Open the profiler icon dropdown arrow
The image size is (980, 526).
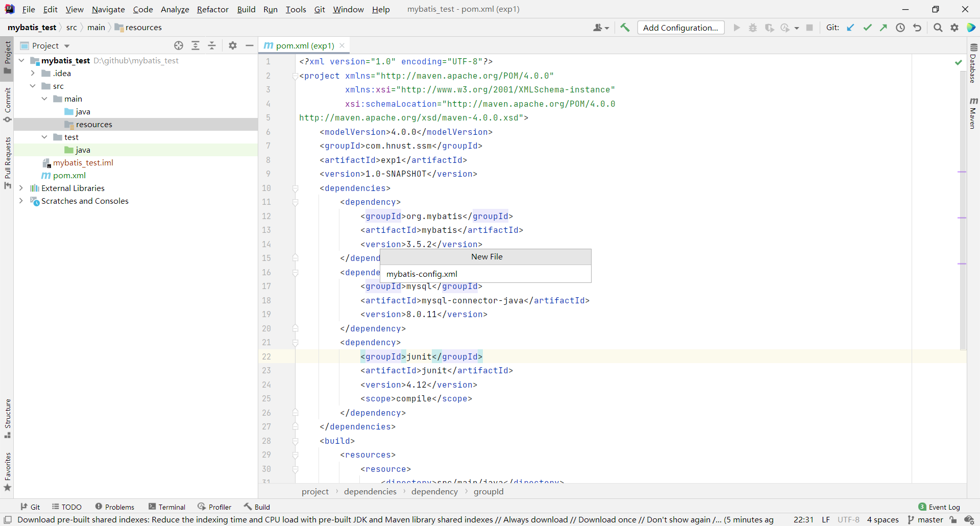(796, 28)
